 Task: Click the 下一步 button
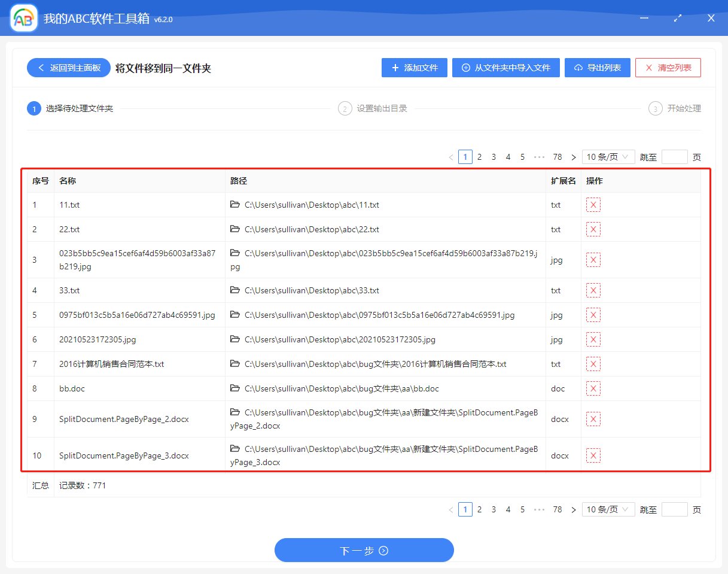pyautogui.click(x=364, y=549)
